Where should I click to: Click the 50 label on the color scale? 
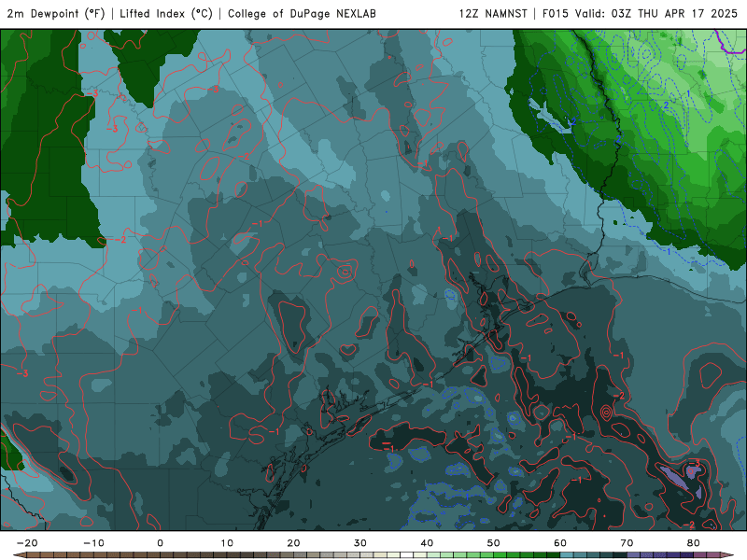coord(494,543)
